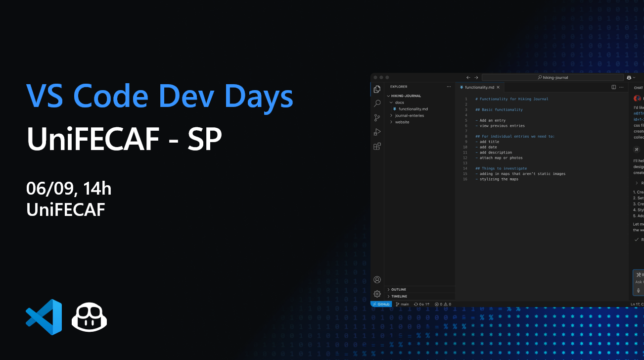
Task: Click the GitHub Copilot logo on the banner
Action: [x=90, y=317]
